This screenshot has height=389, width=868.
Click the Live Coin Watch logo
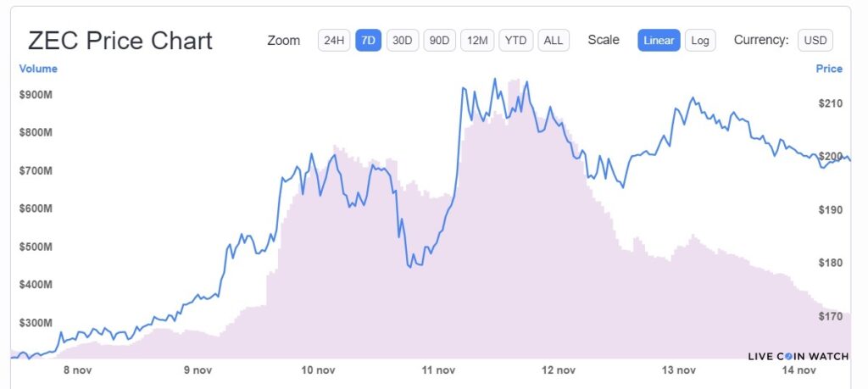798,356
